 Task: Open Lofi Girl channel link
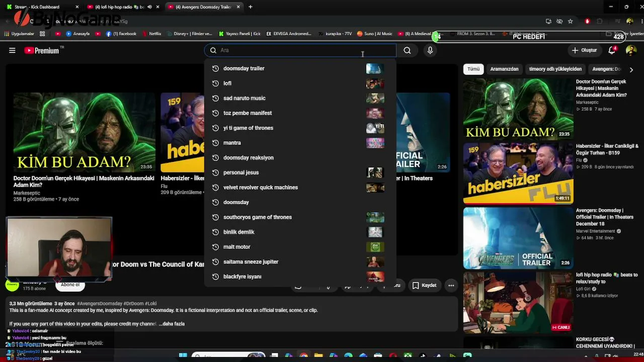coord(583,289)
